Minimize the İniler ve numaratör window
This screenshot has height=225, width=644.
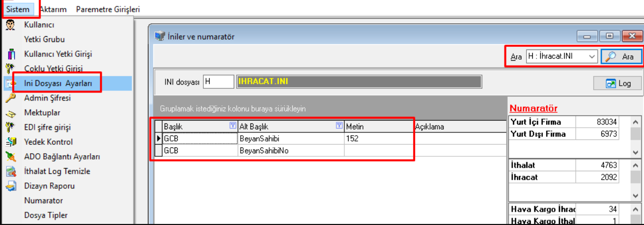coord(587,36)
